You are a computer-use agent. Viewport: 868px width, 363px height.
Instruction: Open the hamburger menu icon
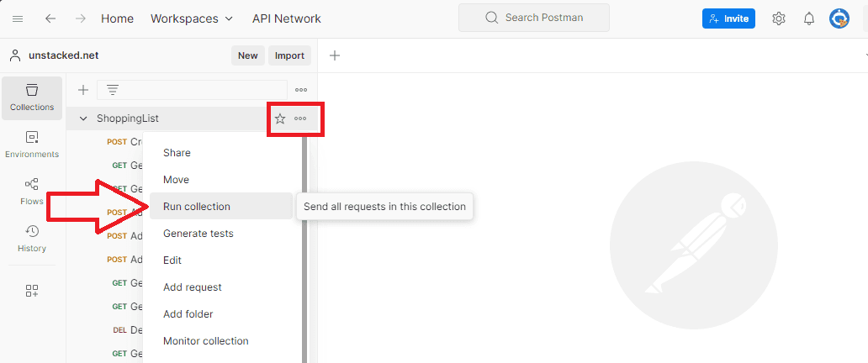click(x=19, y=18)
